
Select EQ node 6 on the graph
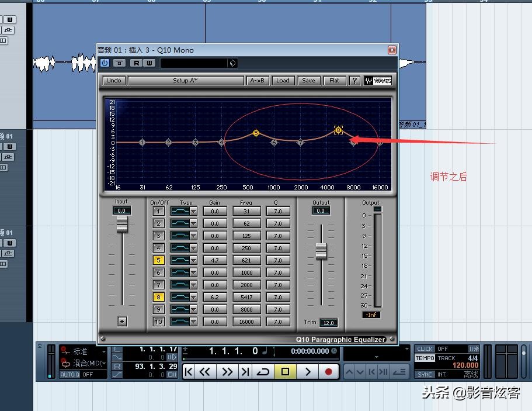point(274,142)
